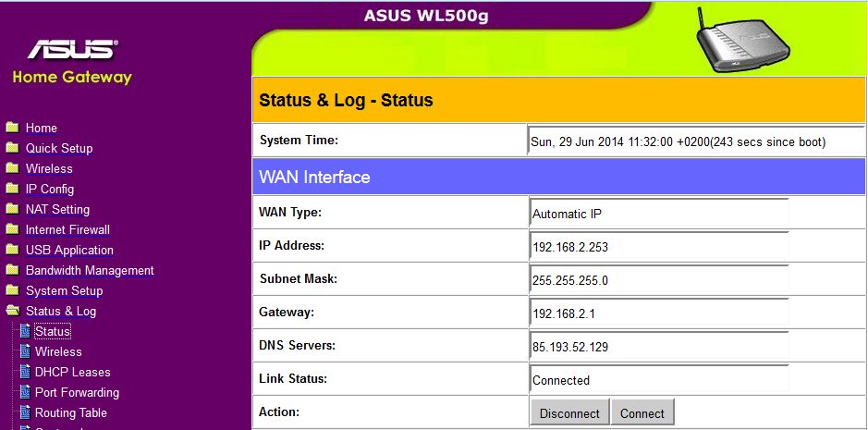Click the NAT Setting folder icon
868x430 pixels.
pyautogui.click(x=12, y=209)
